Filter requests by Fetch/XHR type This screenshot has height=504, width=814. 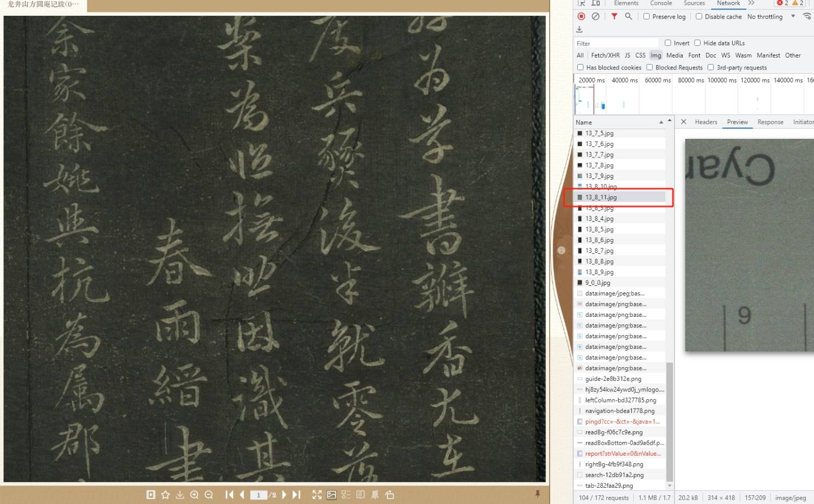tap(605, 55)
